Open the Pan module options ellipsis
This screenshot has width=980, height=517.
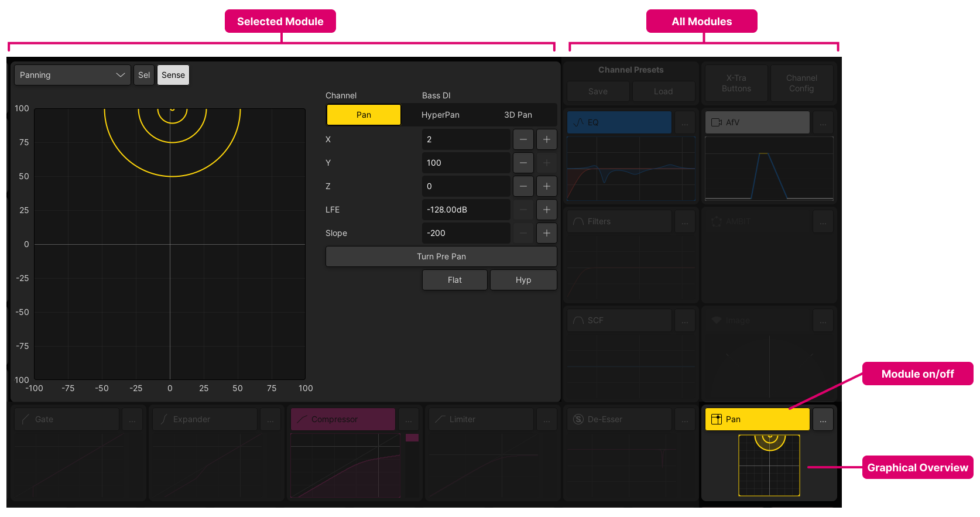point(823,420)
